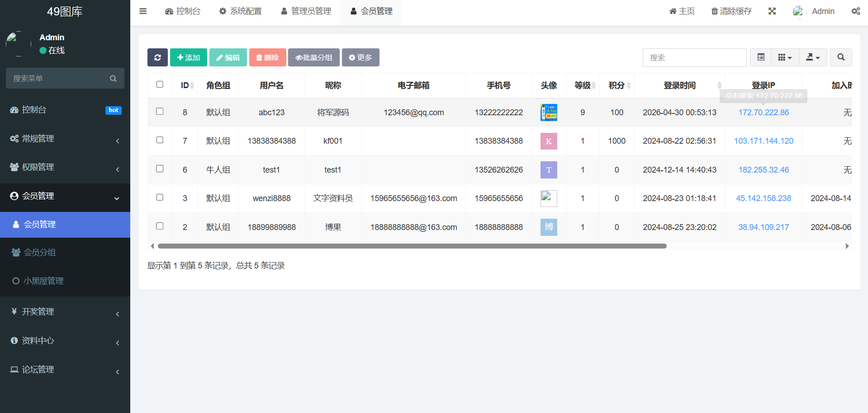
Task: Select the checkbox for row ID 8
Action: 160,111
